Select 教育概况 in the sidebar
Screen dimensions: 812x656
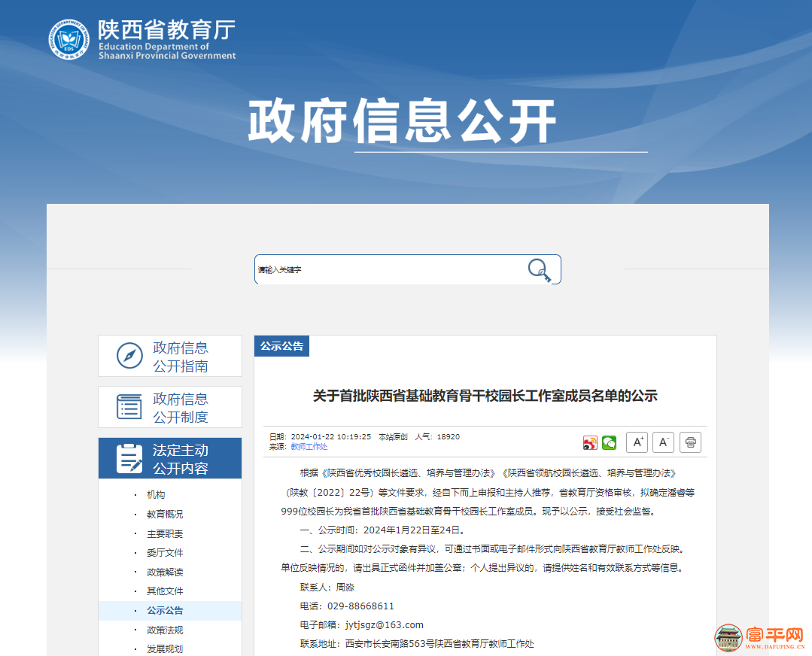point(165,514)
